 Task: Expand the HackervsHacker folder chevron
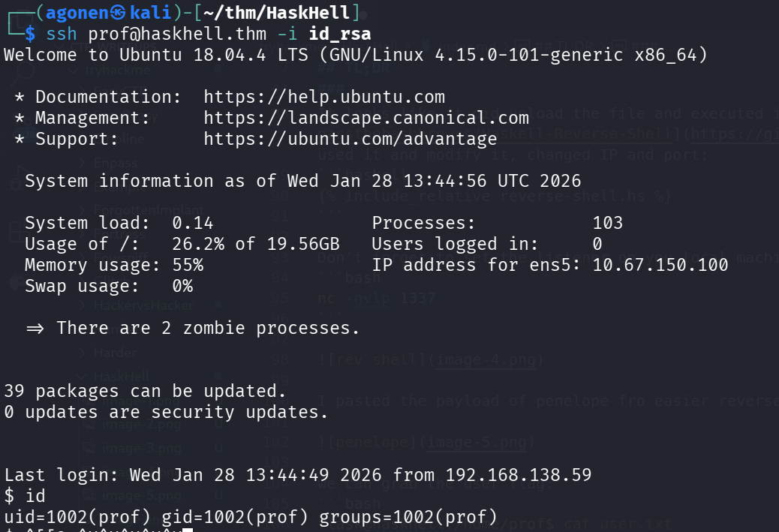(83, 305)
